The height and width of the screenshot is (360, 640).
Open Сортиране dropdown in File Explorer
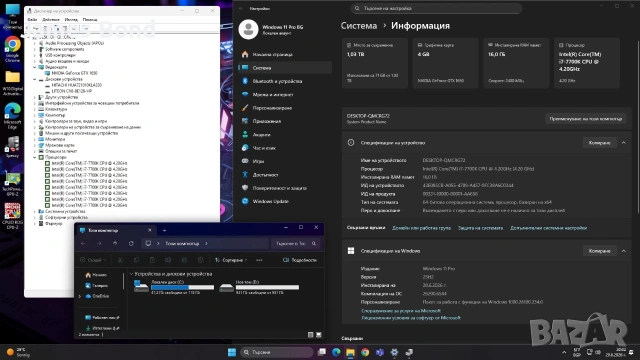pos(231,260)
